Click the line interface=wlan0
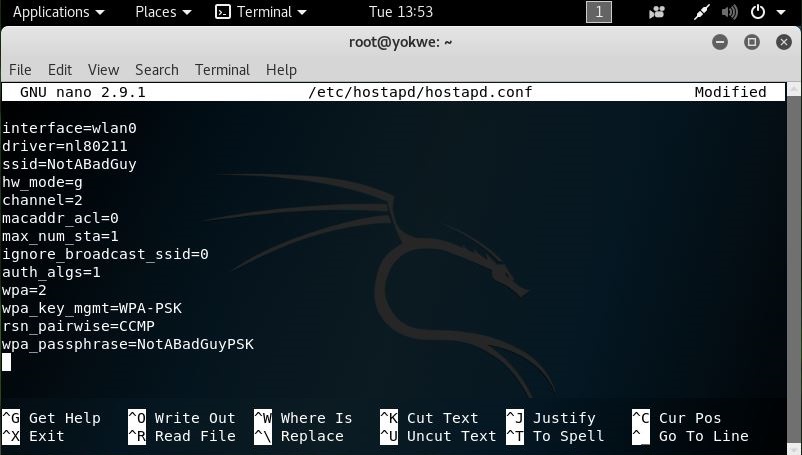This screenshot has height=455, width=802. 69,128
